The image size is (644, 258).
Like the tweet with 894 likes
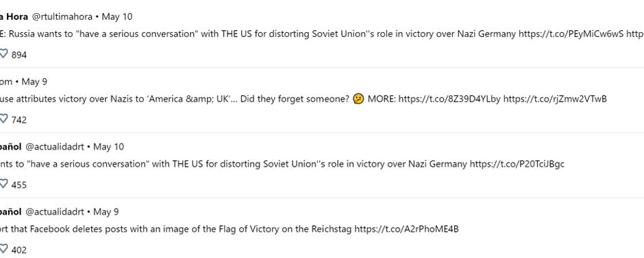click(x=3, y=54)
